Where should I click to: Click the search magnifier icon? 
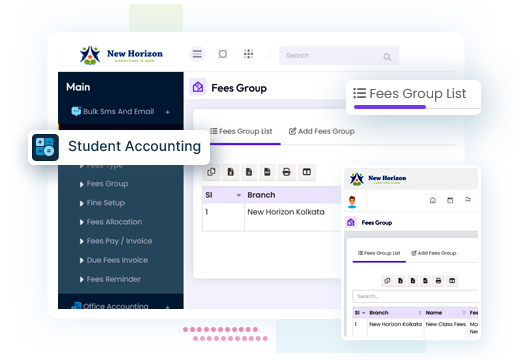tap(387, 57)
